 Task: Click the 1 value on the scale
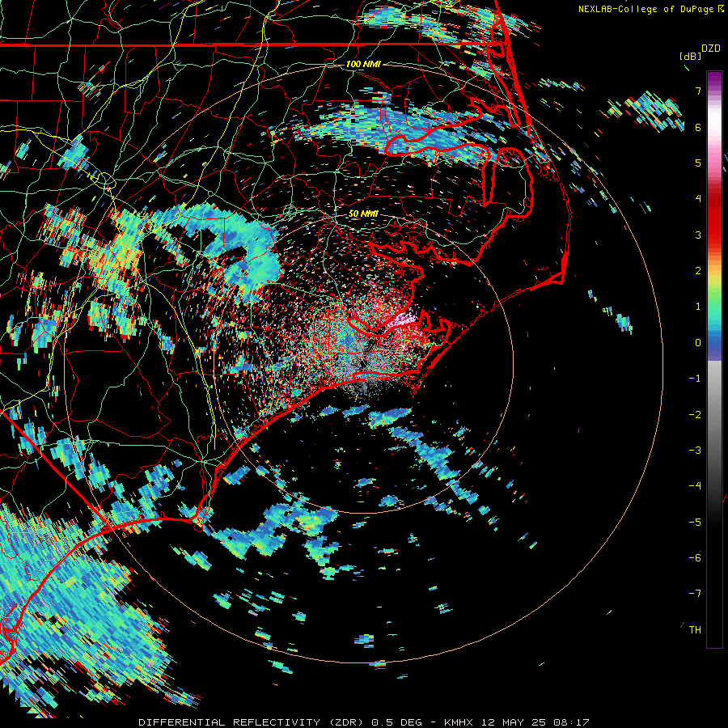698,307
